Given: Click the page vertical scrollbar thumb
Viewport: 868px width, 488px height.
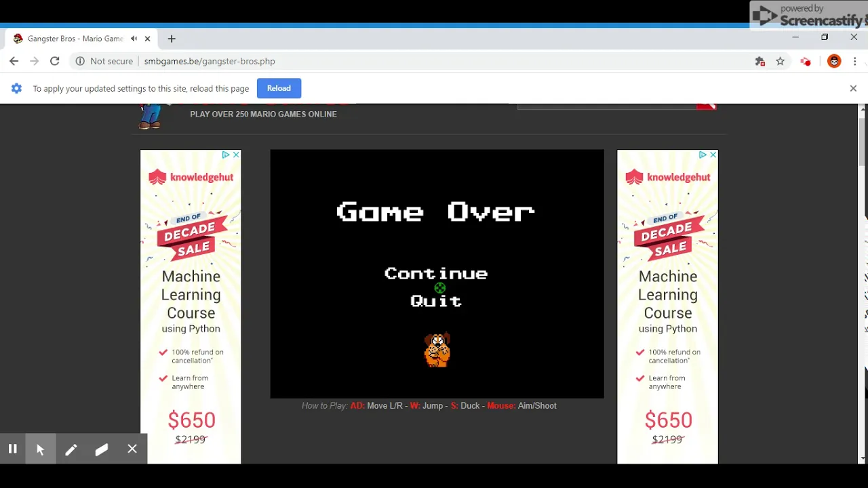Looking at the screenshot, I should pyautogui.click(x=863, y=141).
